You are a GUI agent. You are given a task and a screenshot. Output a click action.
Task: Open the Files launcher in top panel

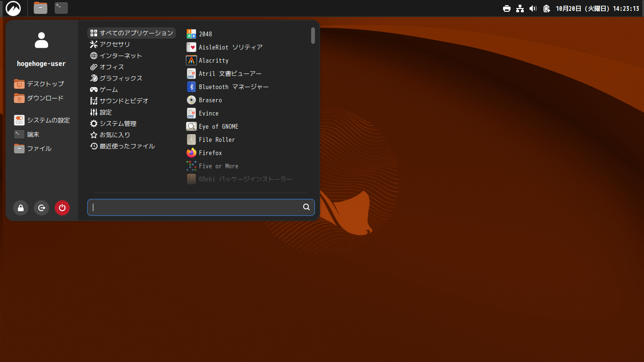click(x=41, y=8)
